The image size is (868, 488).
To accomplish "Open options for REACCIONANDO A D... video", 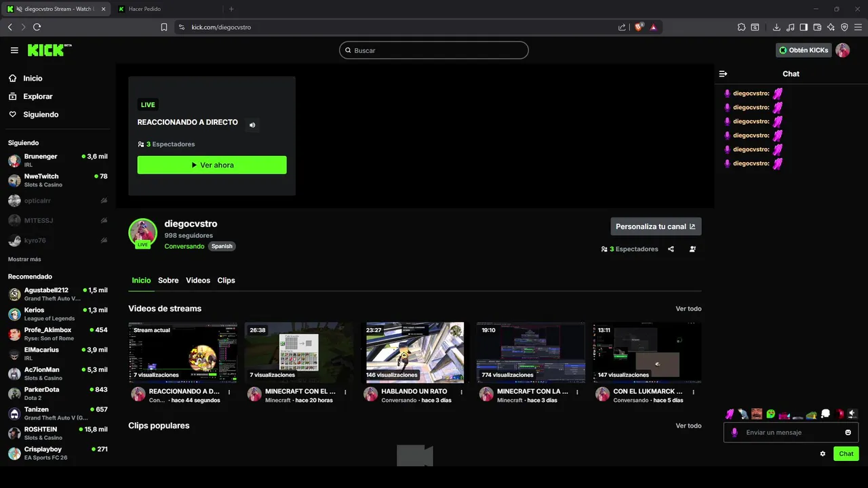I will pos(229,392).
